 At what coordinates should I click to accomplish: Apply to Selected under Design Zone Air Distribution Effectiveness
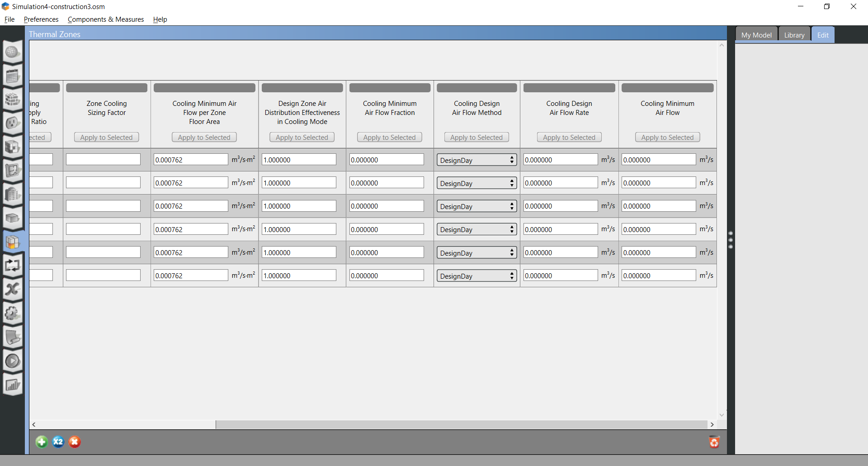(302, 137)
